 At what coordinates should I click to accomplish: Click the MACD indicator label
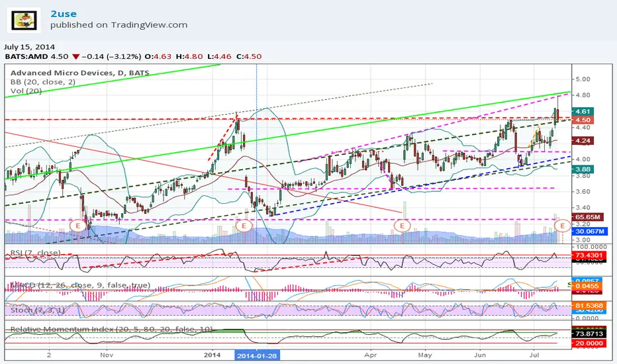pos(80,285)
